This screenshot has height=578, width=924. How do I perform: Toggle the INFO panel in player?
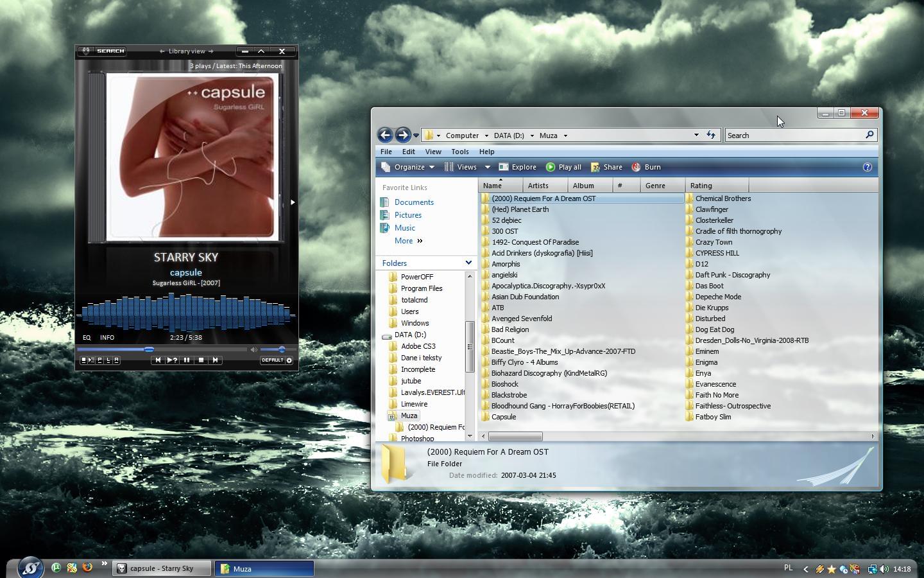tap(107, 337)
